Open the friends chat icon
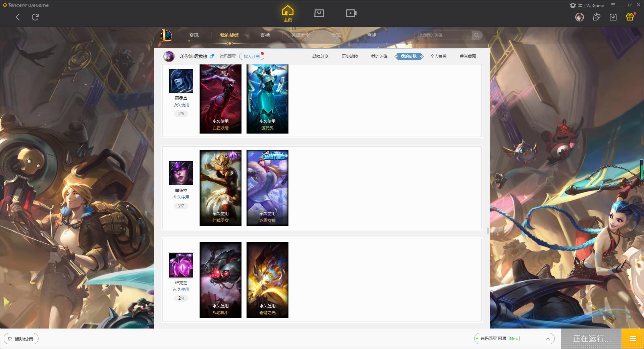 596,17
